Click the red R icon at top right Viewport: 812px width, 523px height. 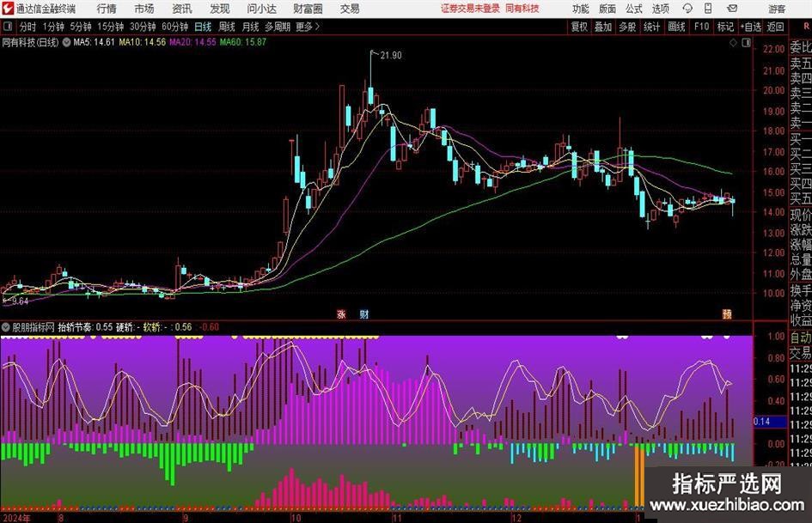pyautogui.click(x=806, y=27)
